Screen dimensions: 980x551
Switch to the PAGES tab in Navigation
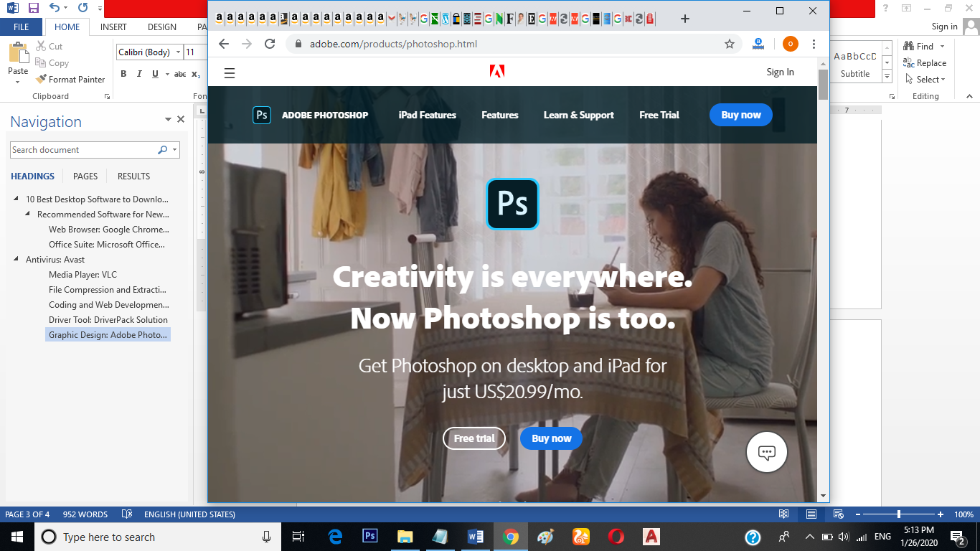pos(85,176)
